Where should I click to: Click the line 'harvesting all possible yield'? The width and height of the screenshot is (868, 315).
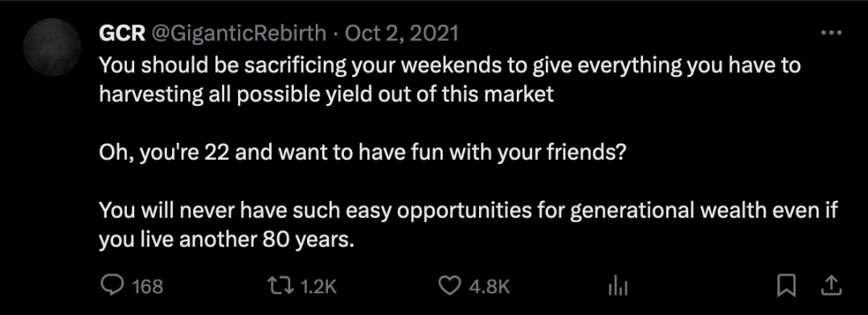pos(326,95)
